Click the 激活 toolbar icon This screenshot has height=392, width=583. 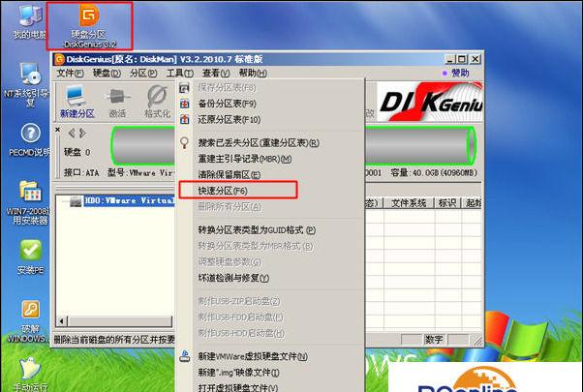click(117, 103)
